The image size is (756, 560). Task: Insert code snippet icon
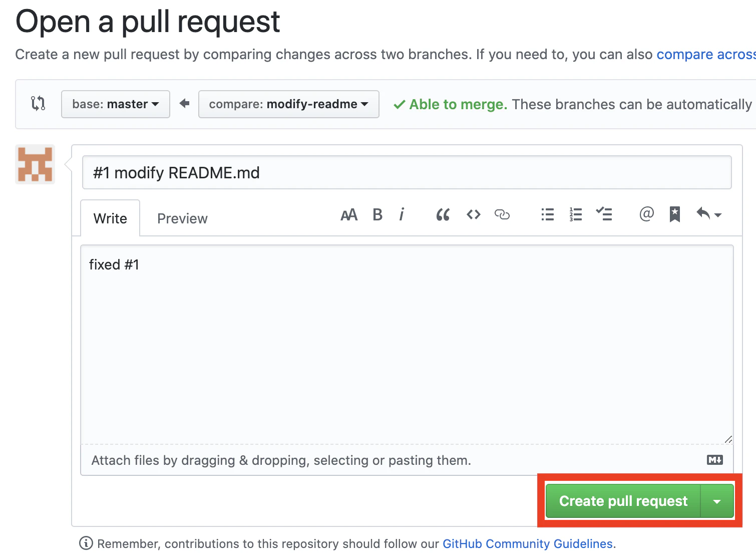click(x=474, y=215)
